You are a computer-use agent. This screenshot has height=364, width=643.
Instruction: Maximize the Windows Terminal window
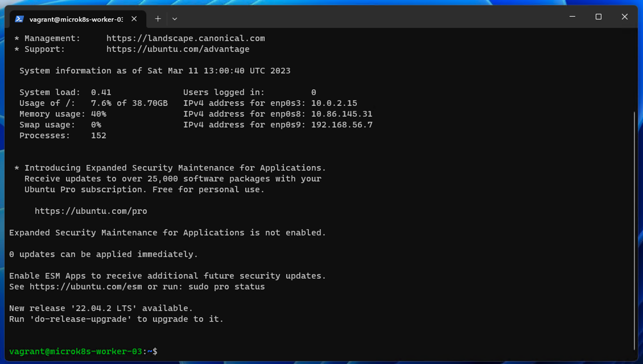[599, 16]
